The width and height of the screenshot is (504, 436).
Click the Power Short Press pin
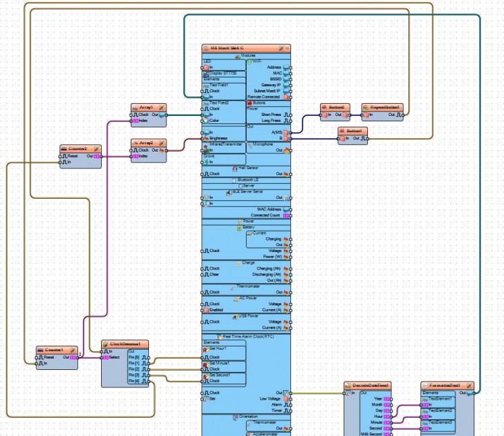pyautogui.click(x=290, y=115)
